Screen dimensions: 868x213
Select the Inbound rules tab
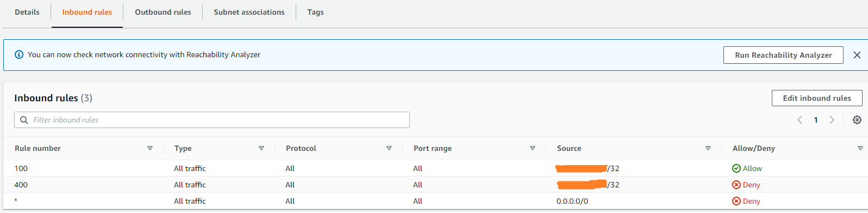pos(87,12)
